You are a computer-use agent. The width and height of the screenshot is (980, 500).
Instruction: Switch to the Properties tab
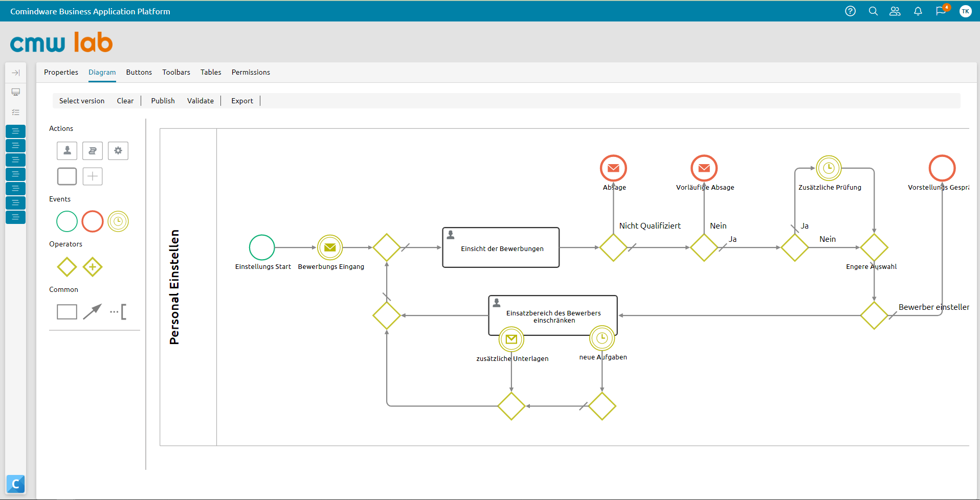pos(61,72)
